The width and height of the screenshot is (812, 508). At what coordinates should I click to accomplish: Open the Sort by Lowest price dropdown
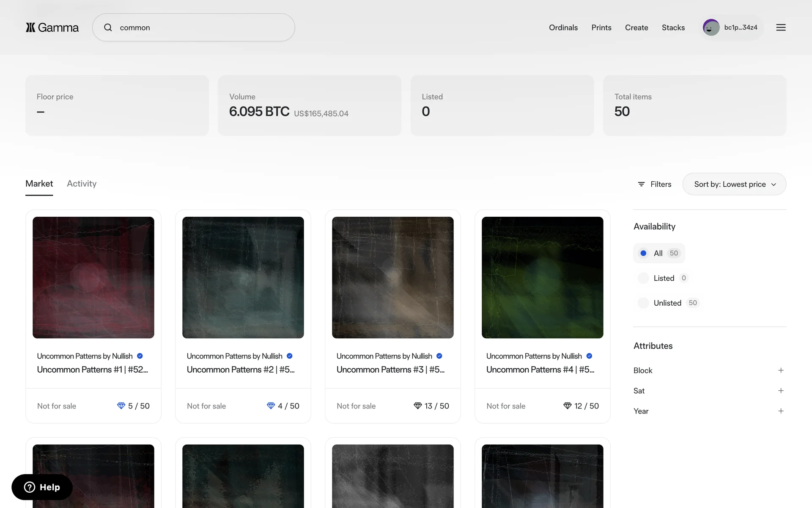[x=734, y=184]
